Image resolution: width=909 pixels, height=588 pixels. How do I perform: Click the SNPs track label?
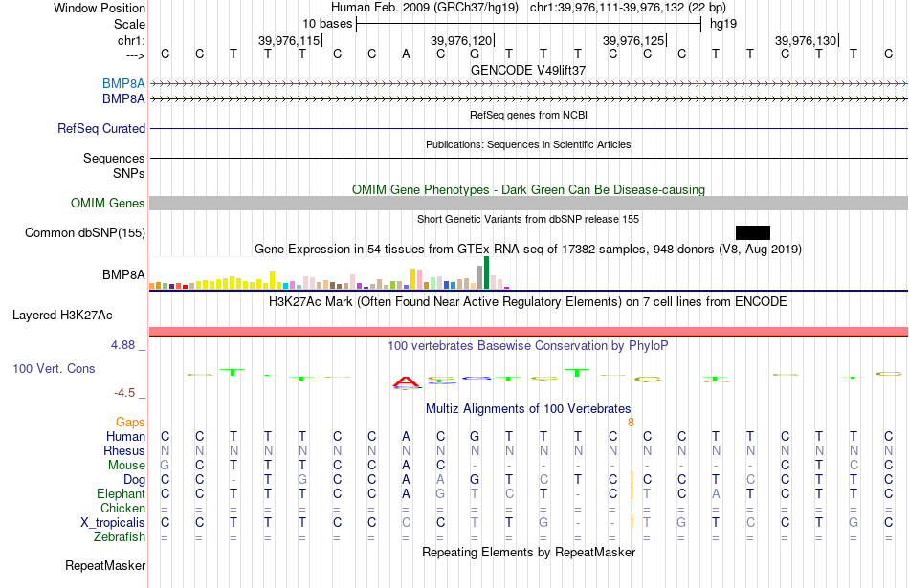(x=129, y=173)
